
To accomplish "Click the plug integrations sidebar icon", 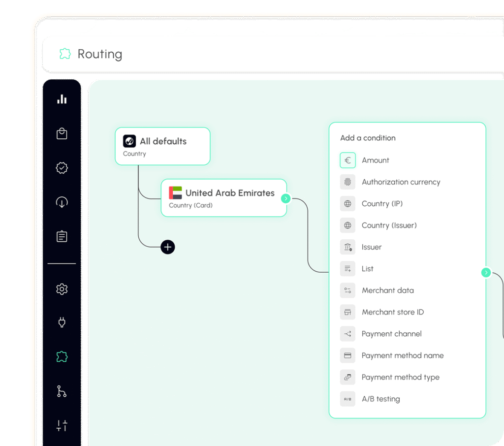I will click(62, 322).
